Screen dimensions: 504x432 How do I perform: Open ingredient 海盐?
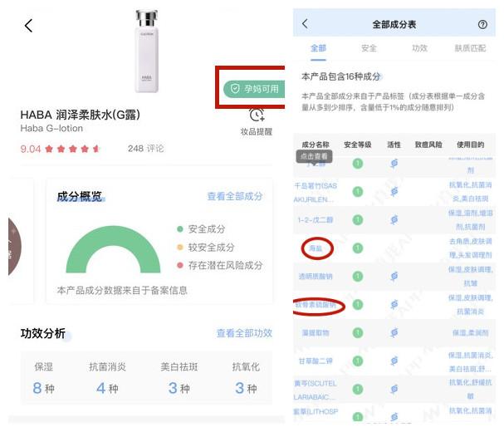tap(316, 248)
